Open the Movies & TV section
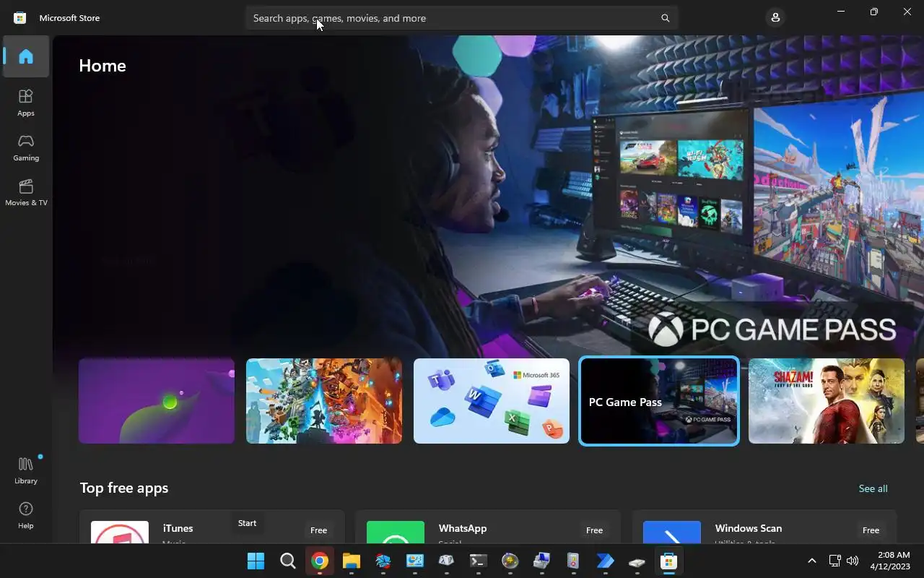Viewport: 924px width, 578px height. (26, 192)
